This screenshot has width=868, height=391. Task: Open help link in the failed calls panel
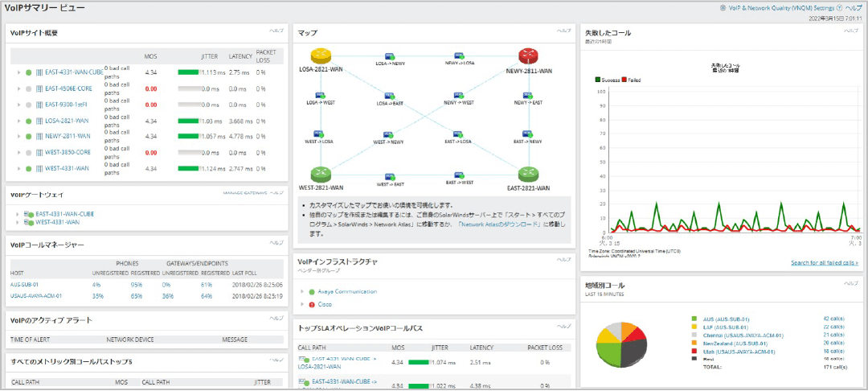(x=851, y=31)
